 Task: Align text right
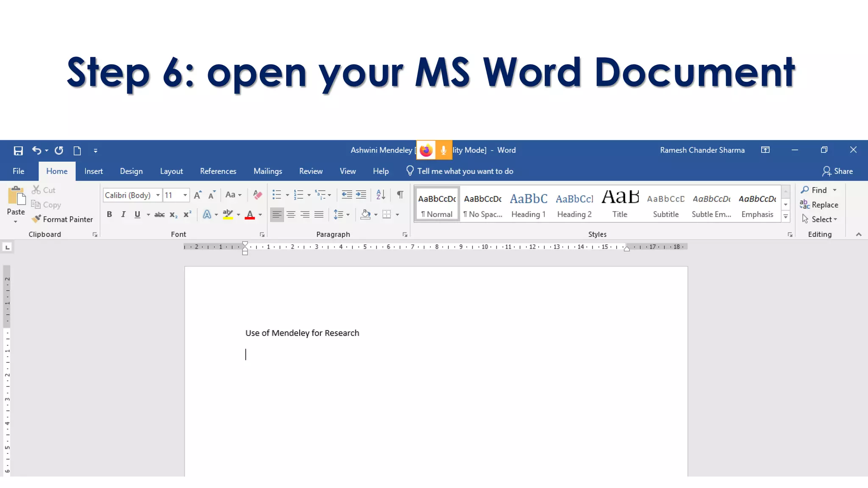[x=305, y=214]
